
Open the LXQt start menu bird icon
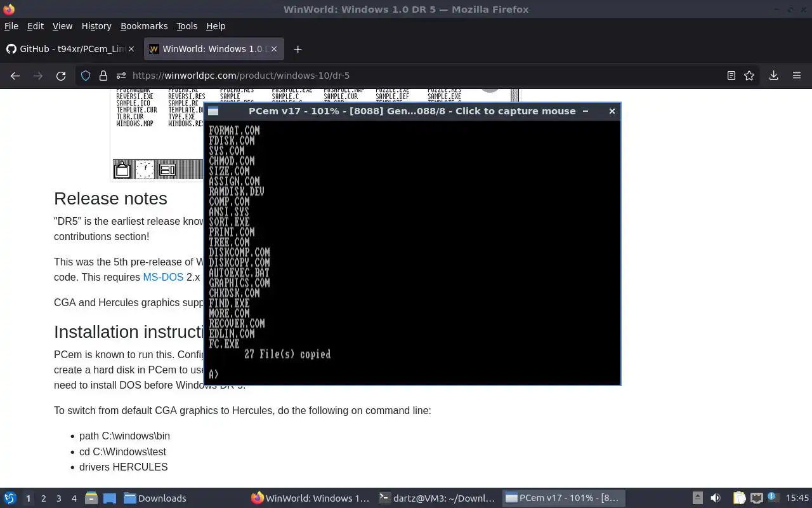(x=10, y=498)
